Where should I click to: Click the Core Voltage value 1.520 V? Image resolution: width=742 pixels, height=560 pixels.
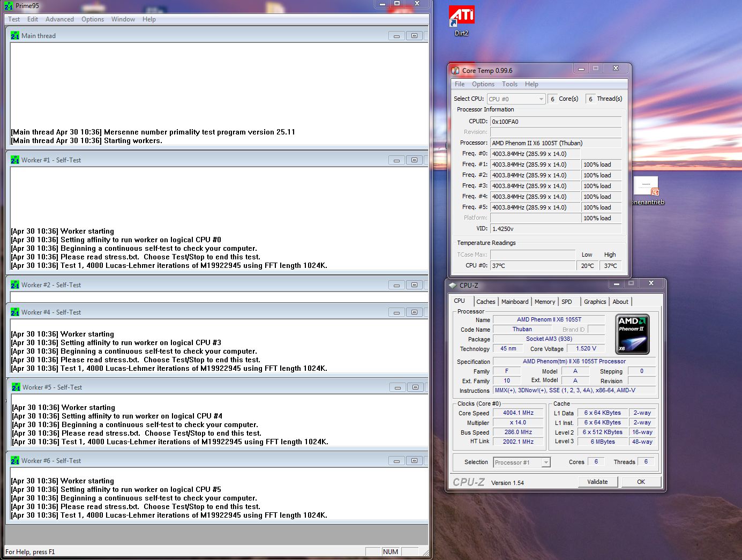pyautogui.click(x=586, y=349)
